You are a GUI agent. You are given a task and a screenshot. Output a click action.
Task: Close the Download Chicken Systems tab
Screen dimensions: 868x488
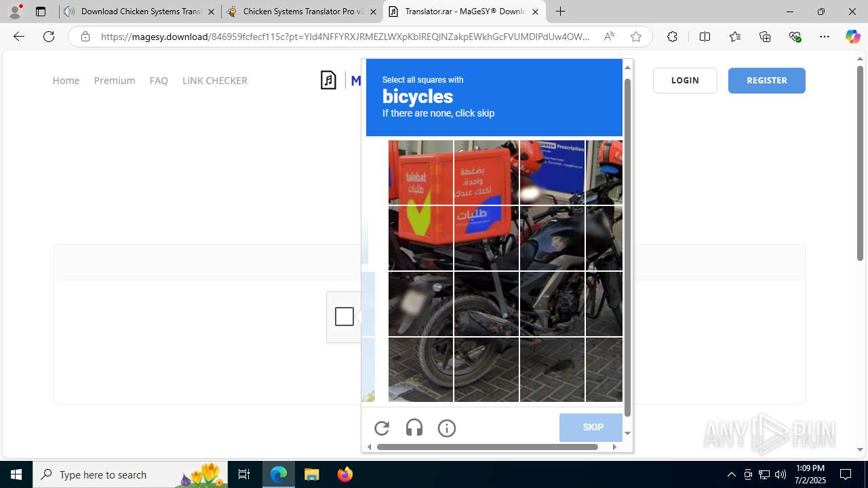[211, 12]
